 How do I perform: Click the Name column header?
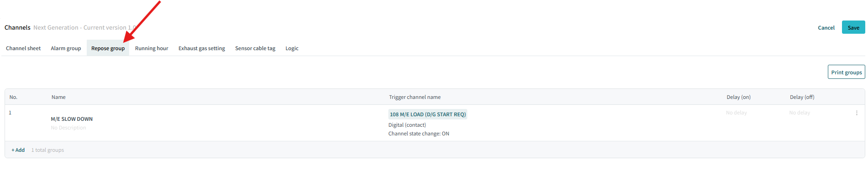coord(58,97)
